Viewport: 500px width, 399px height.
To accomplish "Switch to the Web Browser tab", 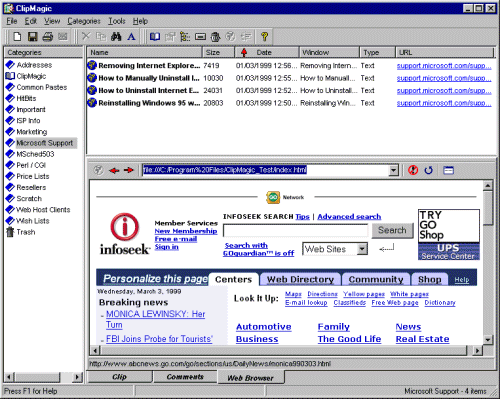I will tap(251, 378).
